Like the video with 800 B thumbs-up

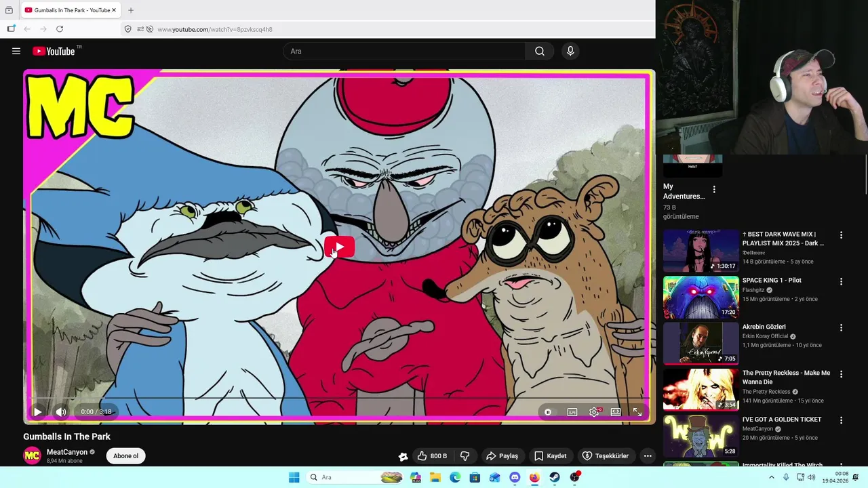coord(432,456)
